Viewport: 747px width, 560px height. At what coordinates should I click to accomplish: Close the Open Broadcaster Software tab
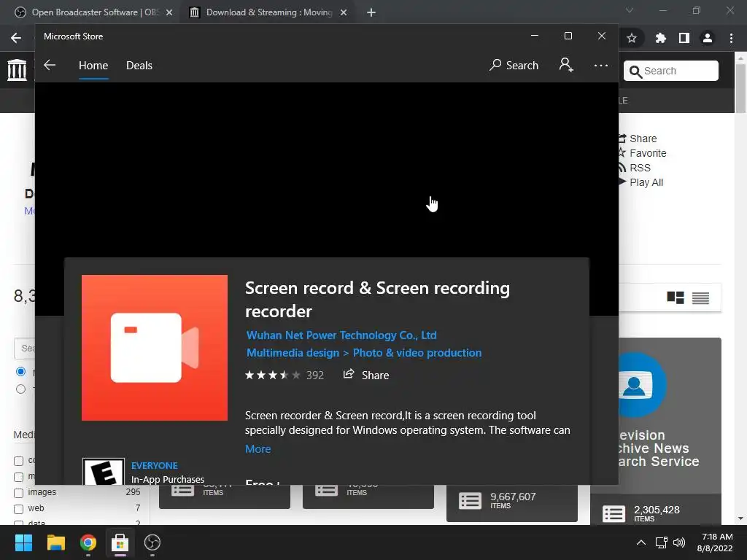point(169,12)
